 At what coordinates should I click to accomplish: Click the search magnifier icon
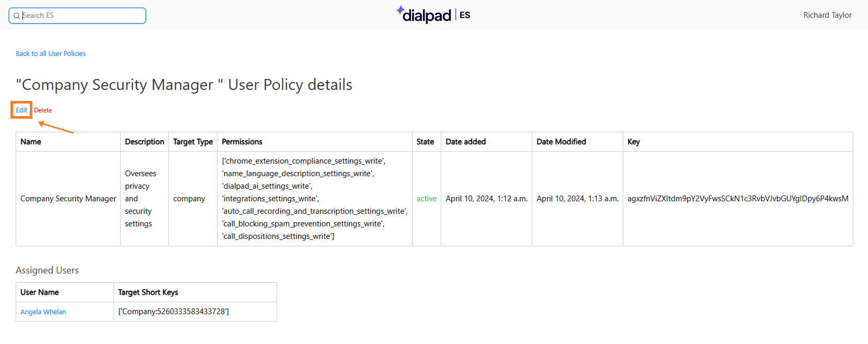click(17, 16)
